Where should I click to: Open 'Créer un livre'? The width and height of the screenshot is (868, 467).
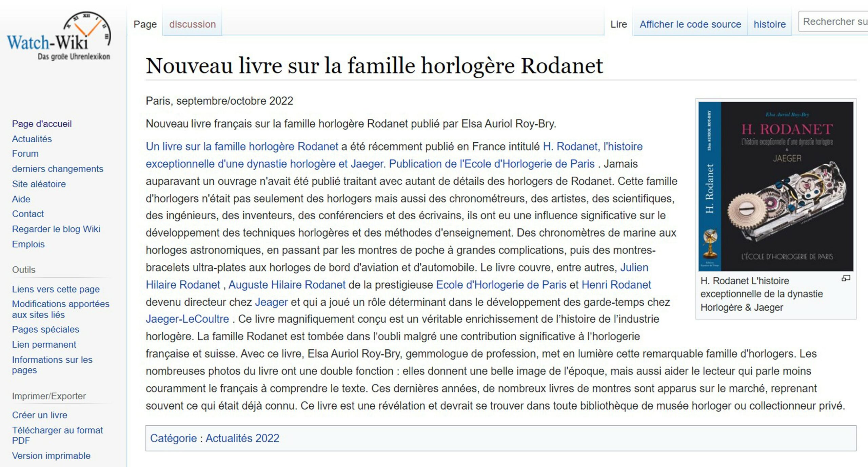click(x=40, y=415)
